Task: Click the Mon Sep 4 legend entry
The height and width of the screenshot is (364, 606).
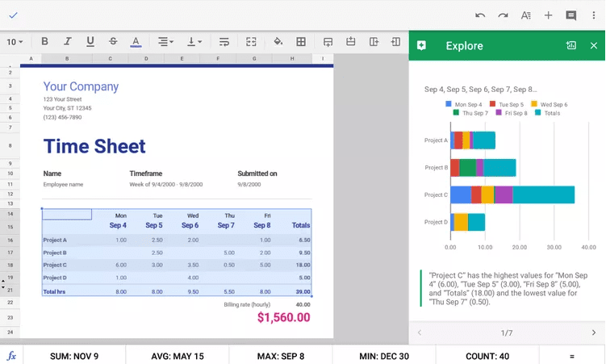Action: [464, 104]
